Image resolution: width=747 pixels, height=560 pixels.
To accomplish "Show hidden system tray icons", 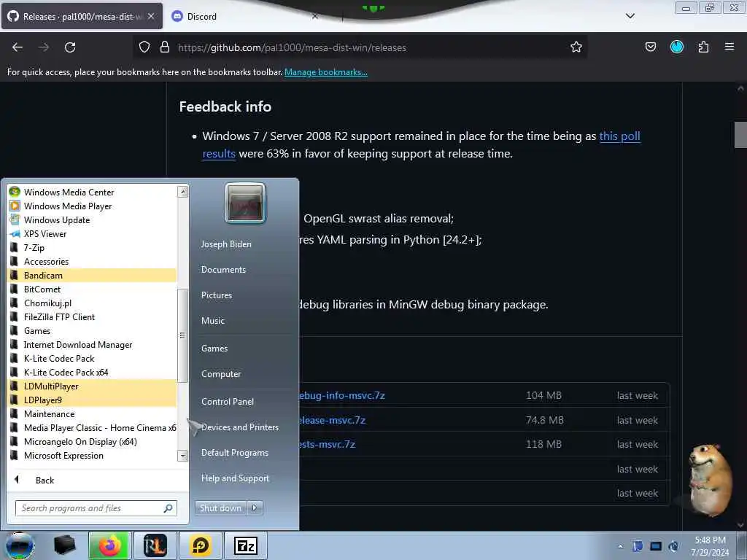I will click(620, 546).
